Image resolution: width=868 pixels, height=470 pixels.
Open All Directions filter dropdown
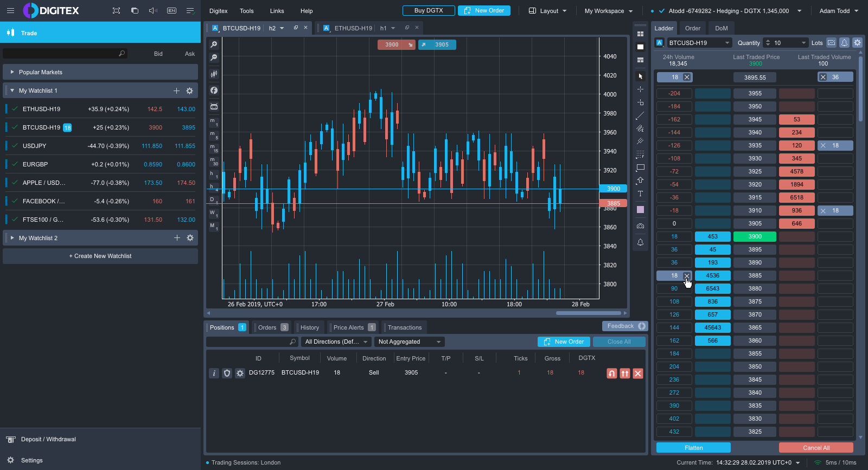336,342
